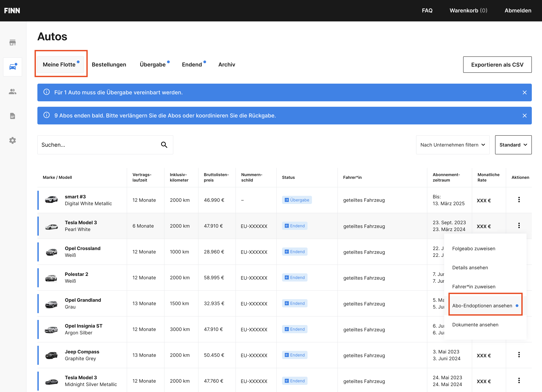Open the settings gear sidebar icon
Viewport: 542px width, 392px height.
click(x=12, y=140)
